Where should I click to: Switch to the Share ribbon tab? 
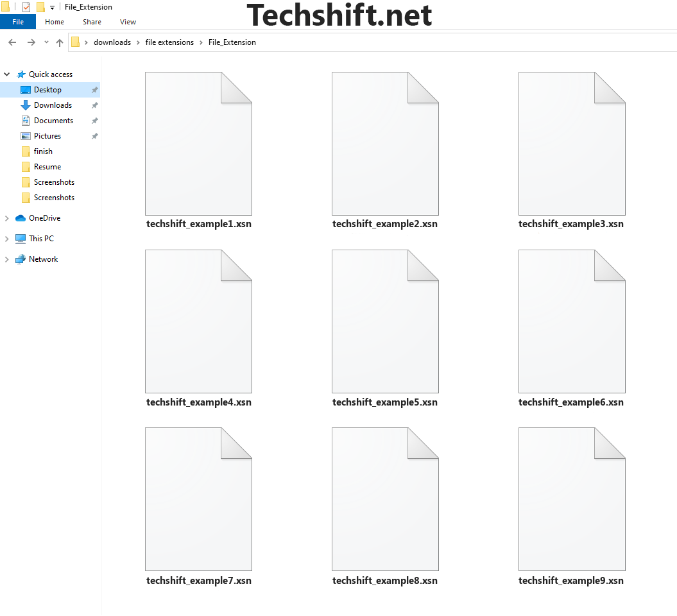click(x=92, y=22)
